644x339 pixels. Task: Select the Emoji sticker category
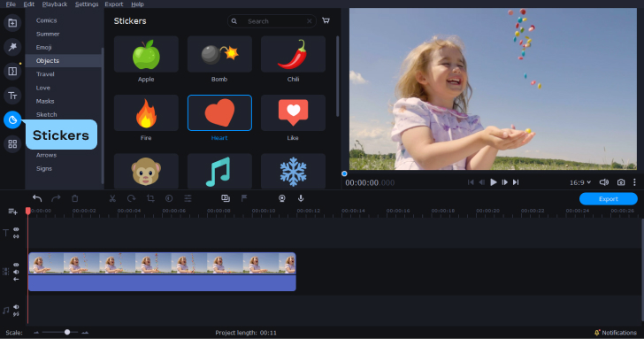tap(43, 47)
